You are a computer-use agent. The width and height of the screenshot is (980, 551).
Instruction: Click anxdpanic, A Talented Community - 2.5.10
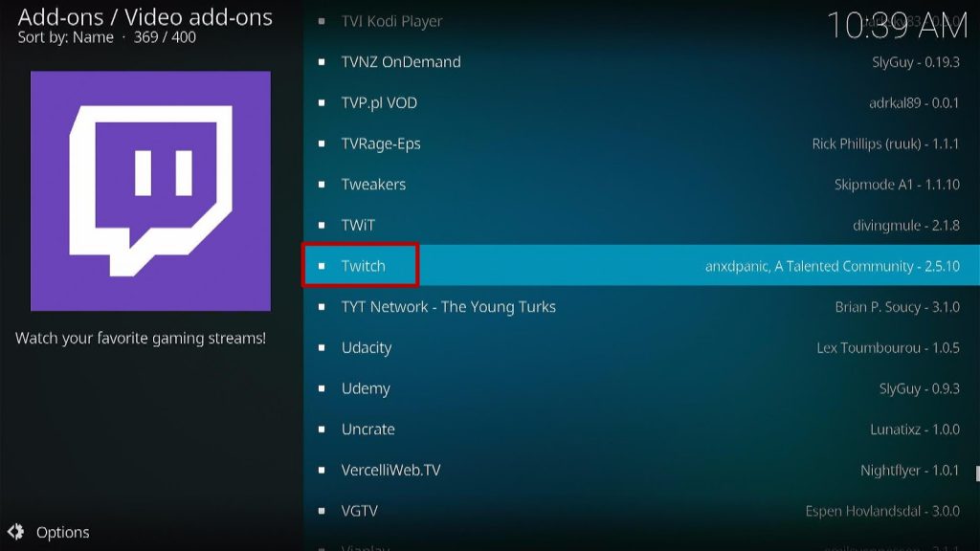coord(833,266)
